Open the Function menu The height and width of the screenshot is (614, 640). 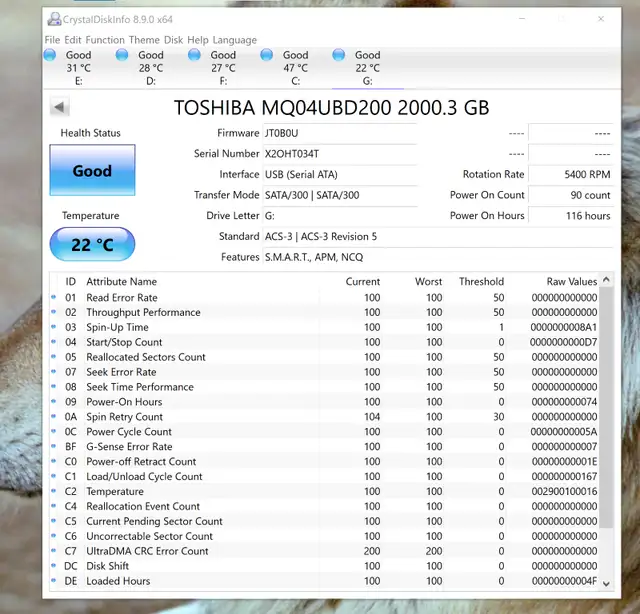coord(105,40)
